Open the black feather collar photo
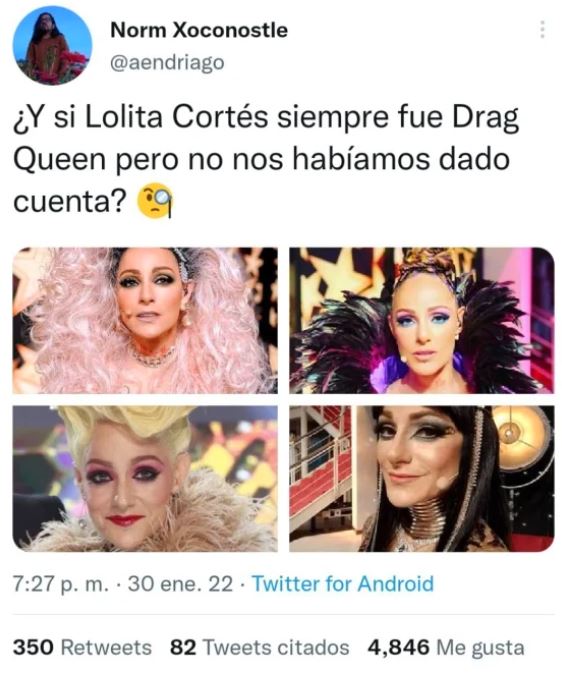Screen dimensions: 562x686 point(422,320)
